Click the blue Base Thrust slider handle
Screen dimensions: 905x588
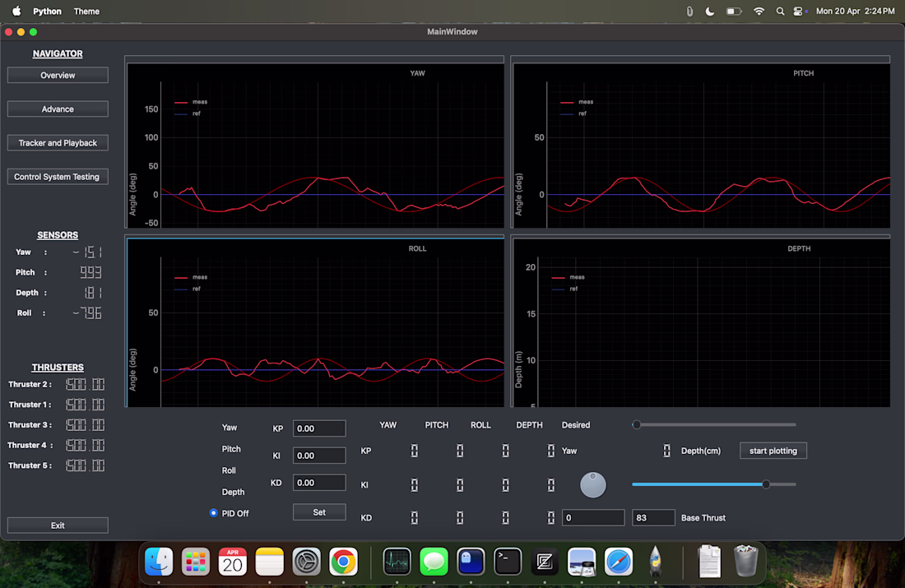coord(766,484)
